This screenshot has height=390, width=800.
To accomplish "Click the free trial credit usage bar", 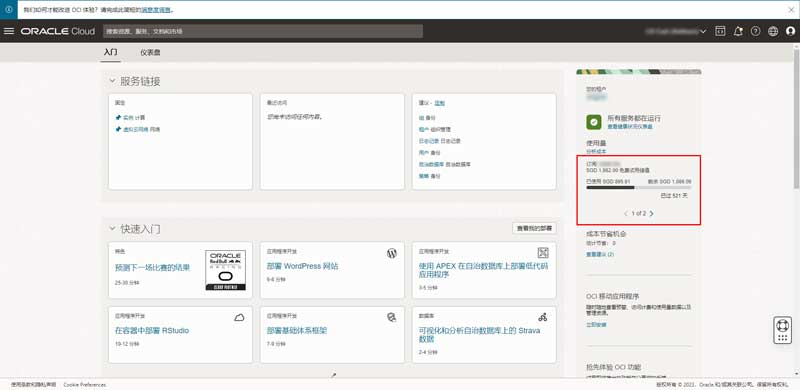I will [x=639, y=188].
